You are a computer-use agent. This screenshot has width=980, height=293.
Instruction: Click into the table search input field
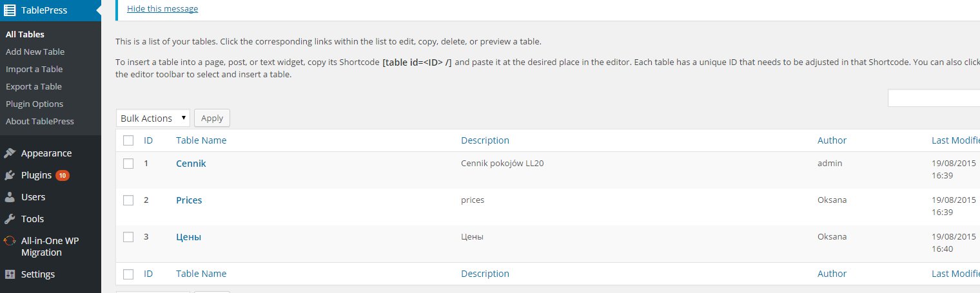pos(934,98)
